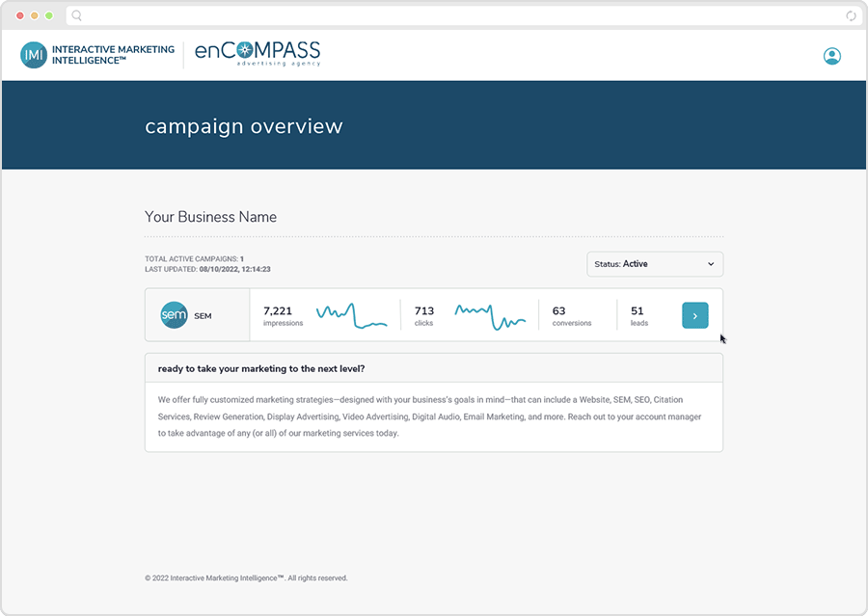The image size is (868, 616).
Task: Click the refresh icon in the address bar
Action: (851, 15)
